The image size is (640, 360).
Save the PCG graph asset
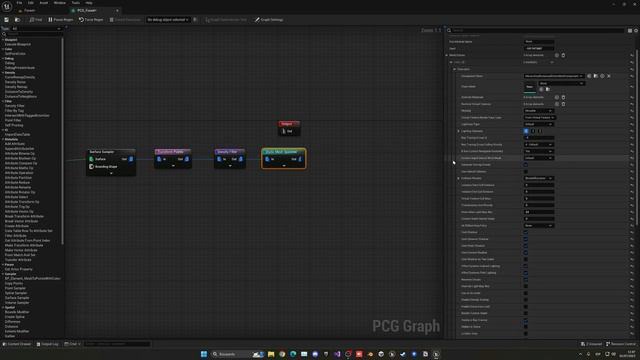point(7,20)
